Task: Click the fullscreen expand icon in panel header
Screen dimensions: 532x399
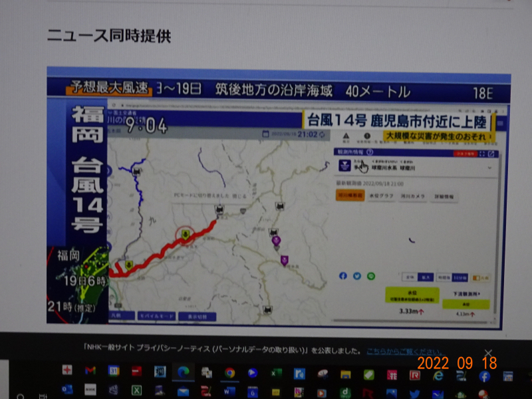Action: [481, 154]
